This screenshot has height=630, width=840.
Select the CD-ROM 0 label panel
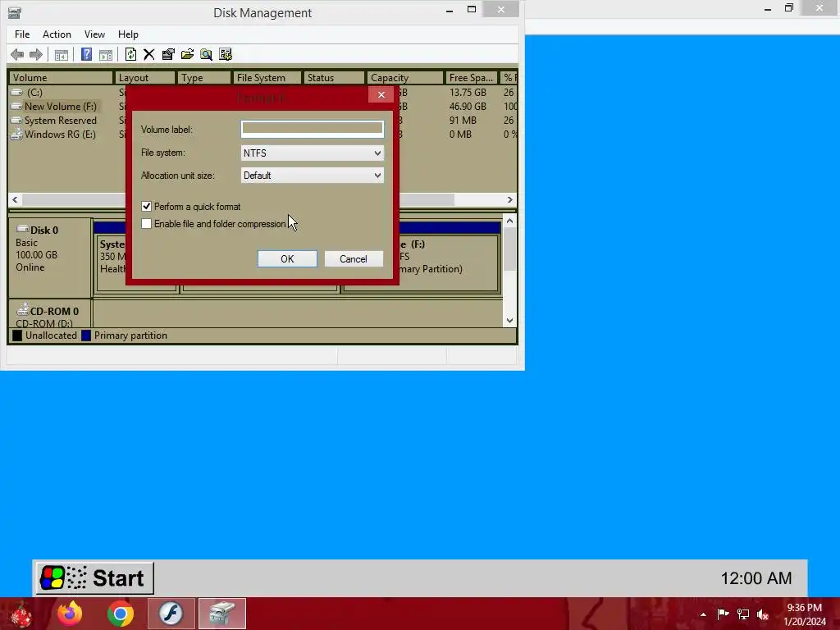point(50,314)
